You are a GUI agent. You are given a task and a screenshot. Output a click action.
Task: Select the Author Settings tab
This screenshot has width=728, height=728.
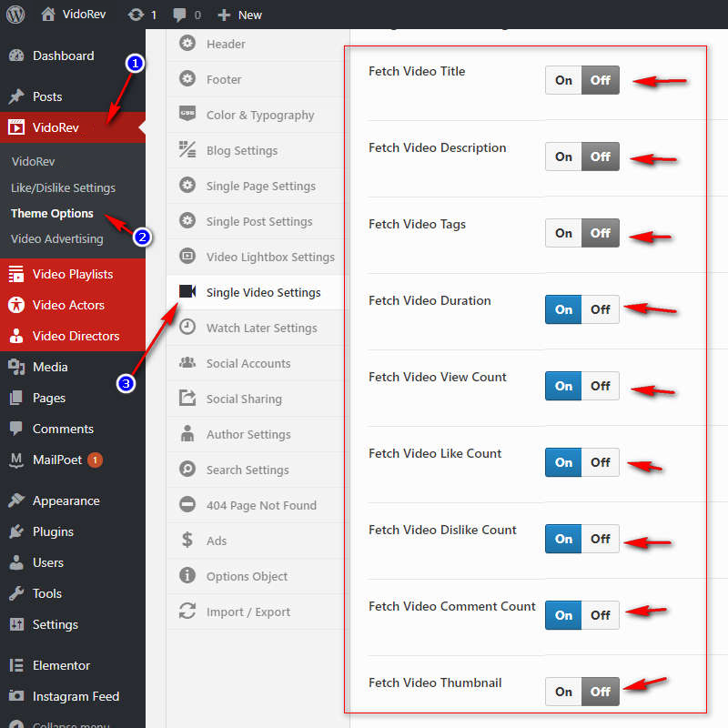coord(248,434)
